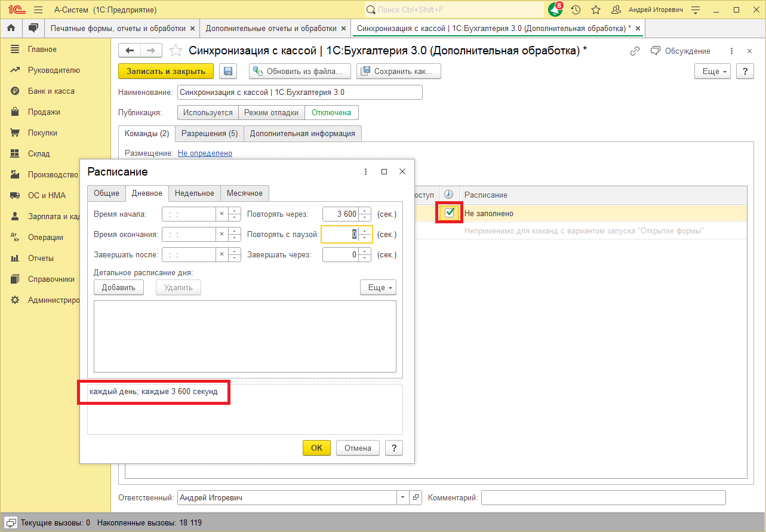The width and height of the screenshot is (766, 532).
Task: Switch to Месячное schedule tab
Action: point(245,193)
